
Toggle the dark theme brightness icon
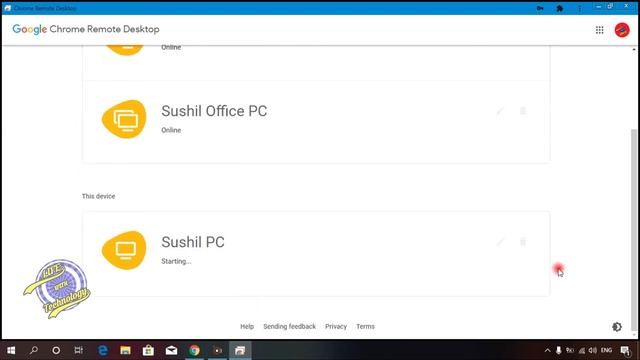coord(617,327)
